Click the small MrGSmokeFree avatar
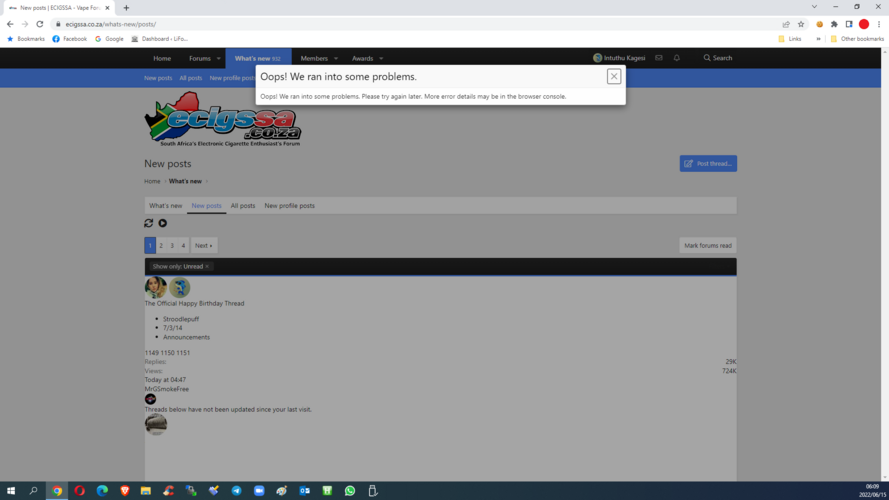This screenshot has height=500, width=889. (x=150, y=399)
